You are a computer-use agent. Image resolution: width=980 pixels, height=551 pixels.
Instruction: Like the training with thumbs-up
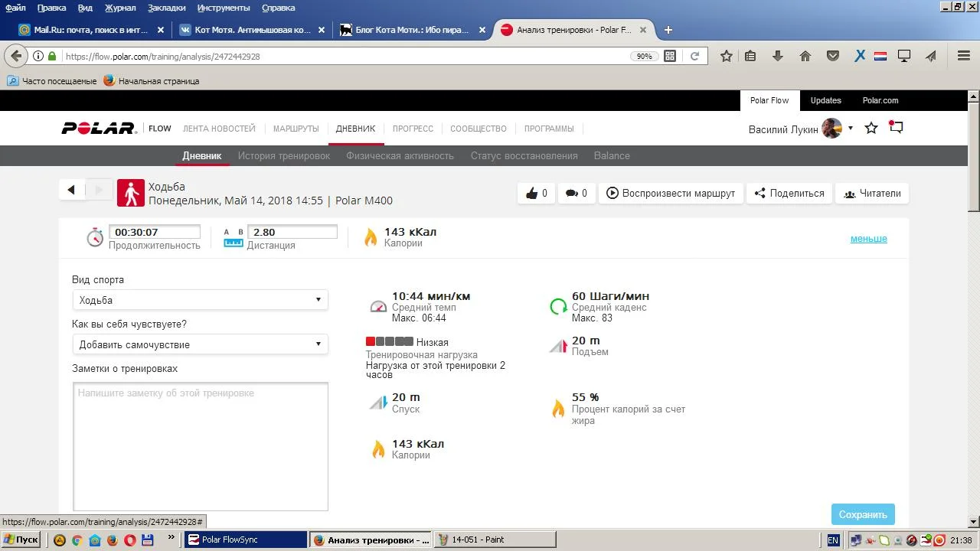point(536,194)
